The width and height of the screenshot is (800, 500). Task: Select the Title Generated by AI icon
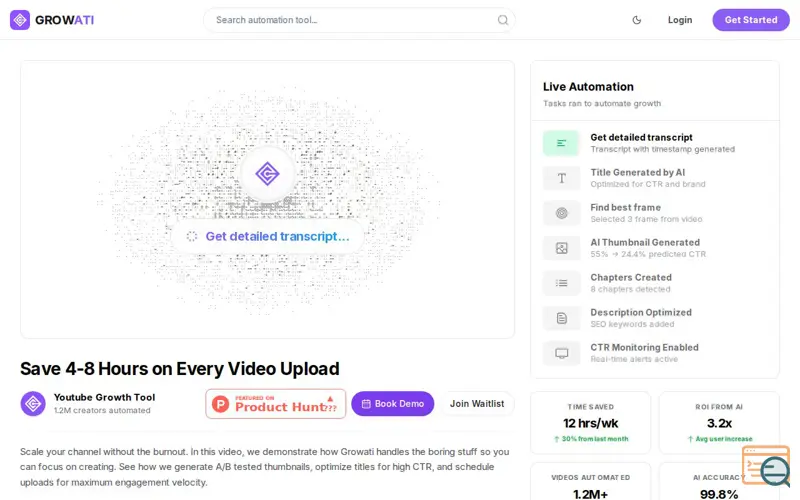pos(561,178)
